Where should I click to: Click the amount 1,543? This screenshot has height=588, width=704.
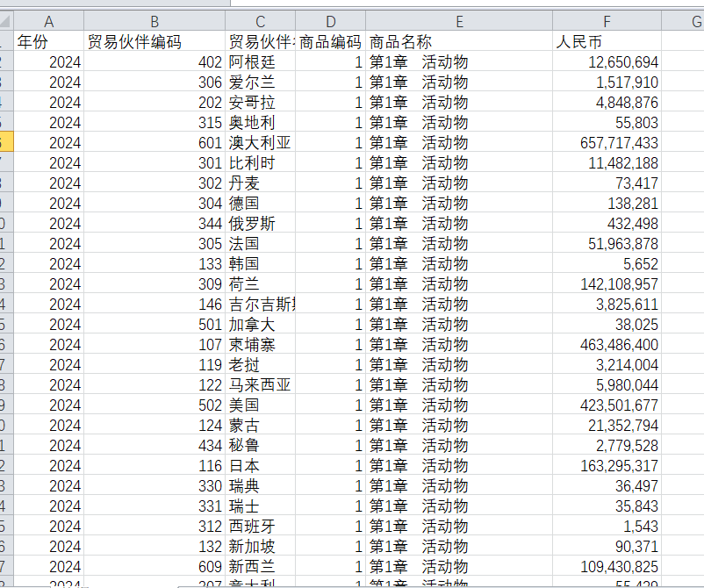click(x=607, y=526)
